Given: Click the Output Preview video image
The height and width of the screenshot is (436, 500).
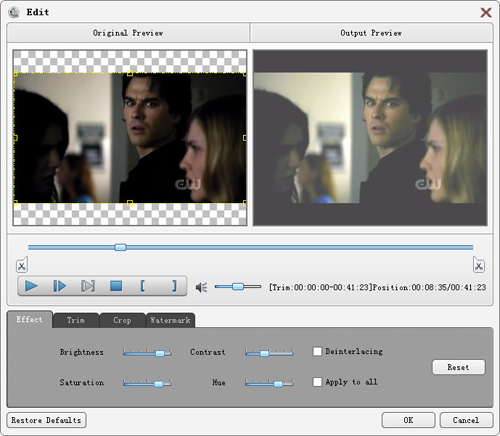Looking at the screenshot, I should (370, 138).
